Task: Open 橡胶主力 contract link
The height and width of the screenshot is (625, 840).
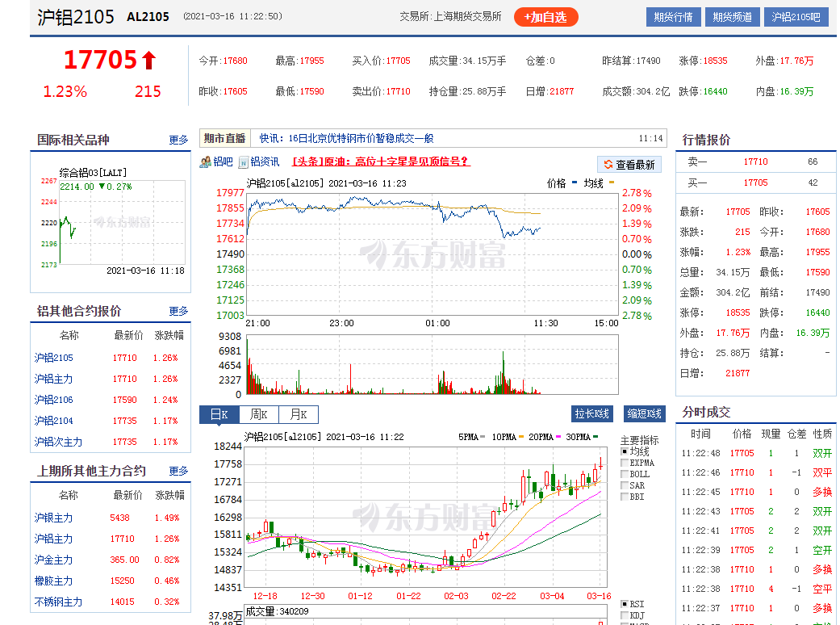Action: (x=53, y=581)
